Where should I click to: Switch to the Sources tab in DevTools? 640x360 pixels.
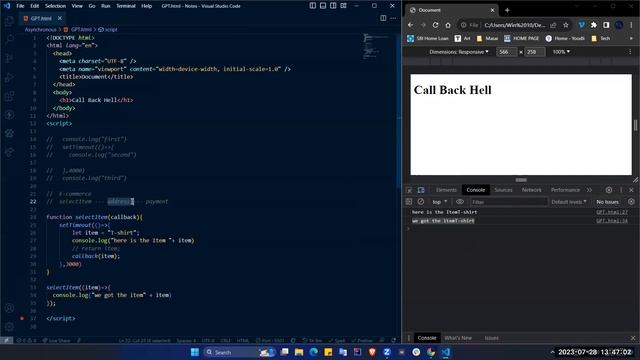503,190
